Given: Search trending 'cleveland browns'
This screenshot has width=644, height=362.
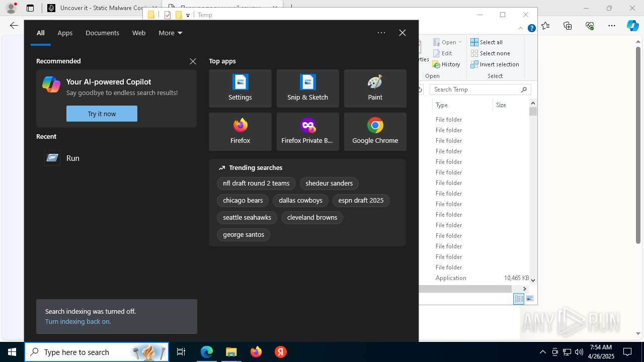Looking at the screenshot, I should coord(312,218).
